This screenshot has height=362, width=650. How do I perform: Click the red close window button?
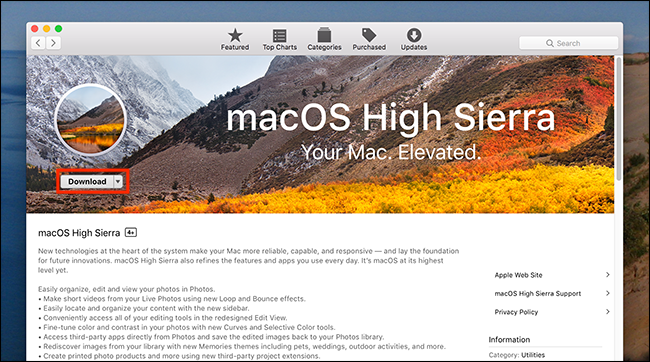click(x=35, y=29)
